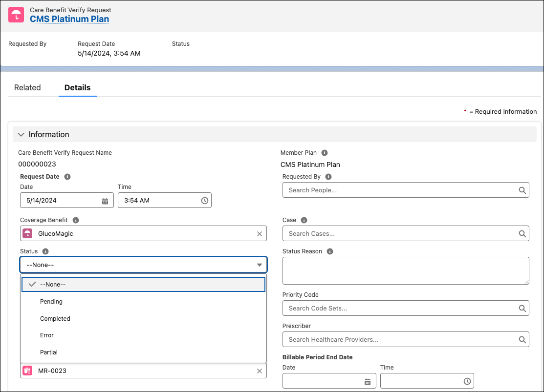Remove the MR-0023 selection
Image resolution: width=544 pixels, height=392 pixels.
(x=260, y=371)
